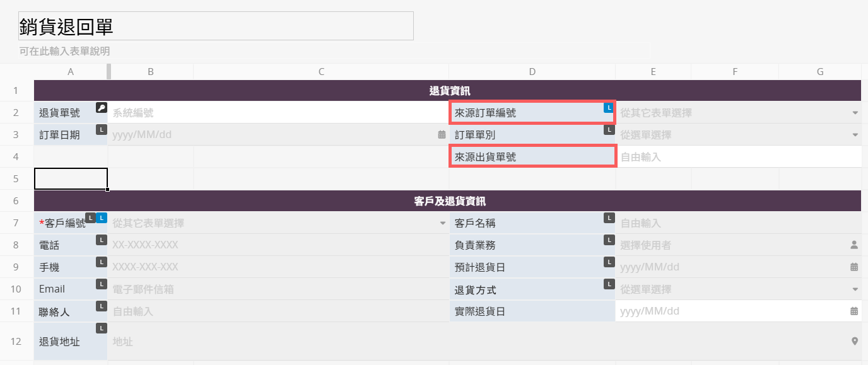Expand the 客戶編號 dropdown arrow
The width and height of the screenshot is (868, 365).
[442, 223]
